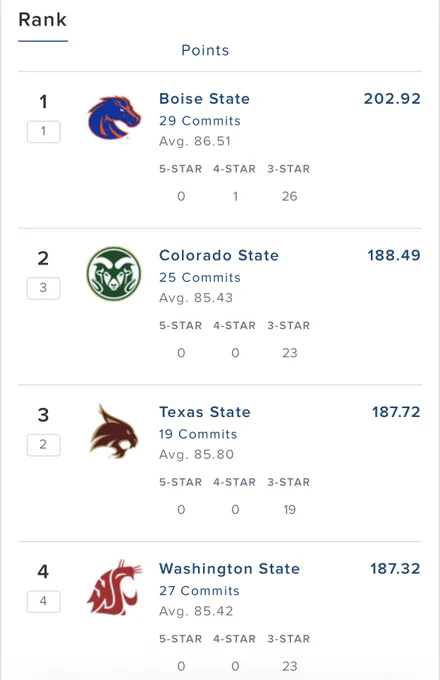The width and height of the screenshot is (440, 680).
Task: Open the Boise State team link
Action: tap(204, 99)
